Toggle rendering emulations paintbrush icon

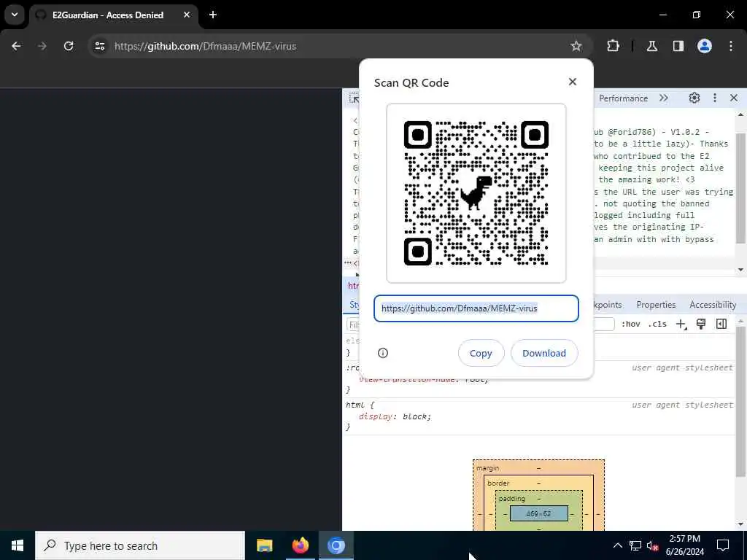click(701, 324)
